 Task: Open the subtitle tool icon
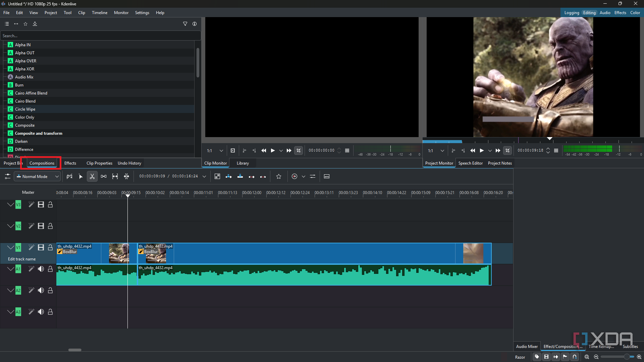(x=327, y=176)
